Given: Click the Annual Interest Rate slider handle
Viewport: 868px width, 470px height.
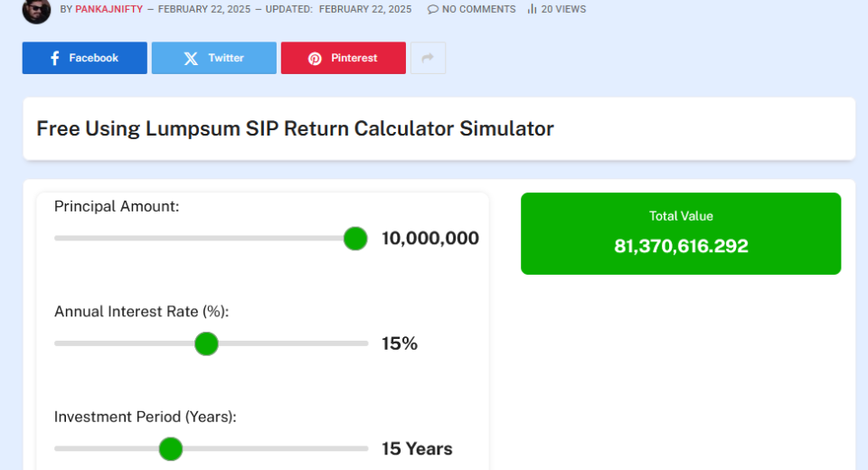Looking at the screenshot, I should (207, 343).
